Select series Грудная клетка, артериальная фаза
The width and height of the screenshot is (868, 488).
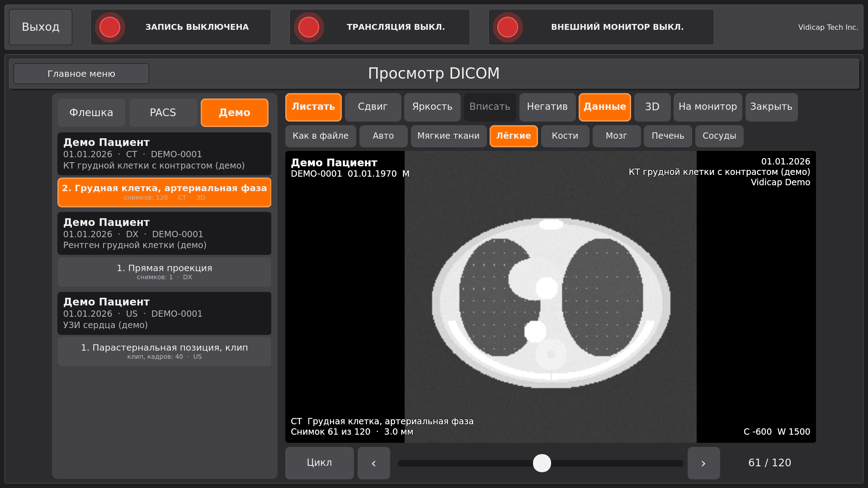[164, 192]
